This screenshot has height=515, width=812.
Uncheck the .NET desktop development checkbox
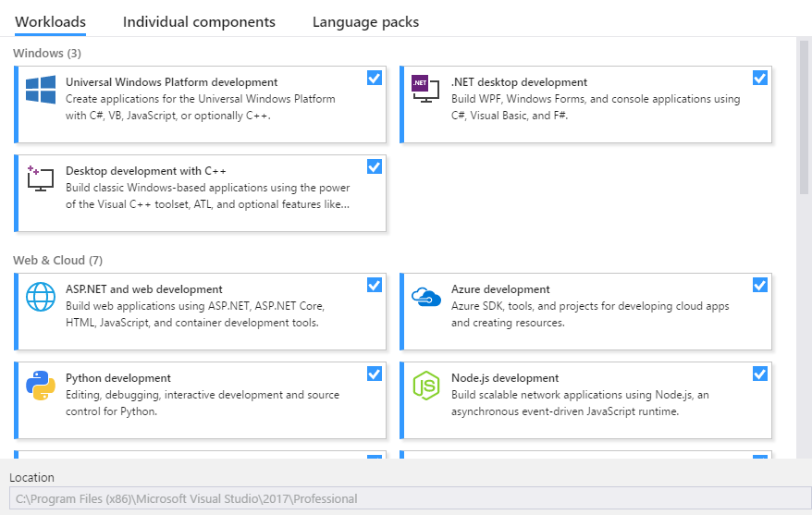[760, 78]
